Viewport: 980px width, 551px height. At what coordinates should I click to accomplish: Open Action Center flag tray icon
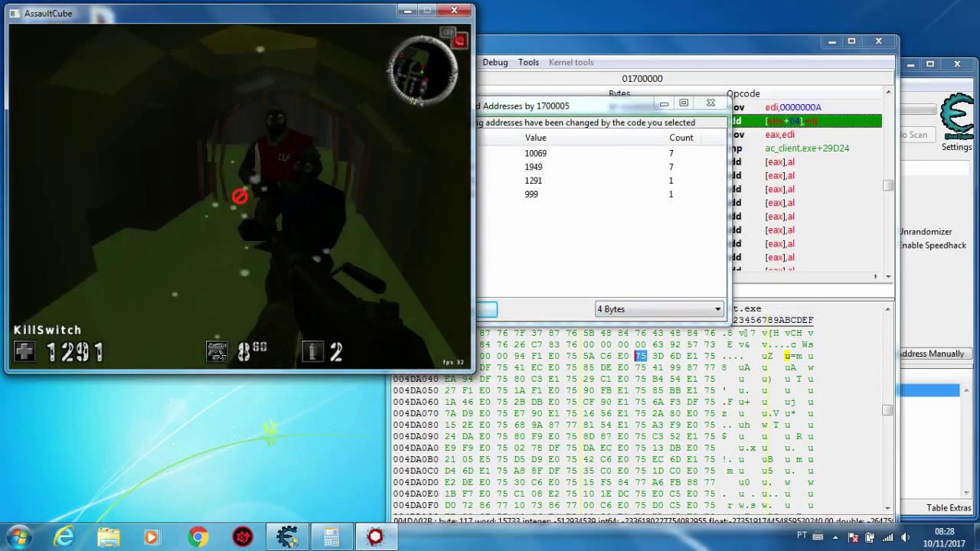click(x=852, y=537)
